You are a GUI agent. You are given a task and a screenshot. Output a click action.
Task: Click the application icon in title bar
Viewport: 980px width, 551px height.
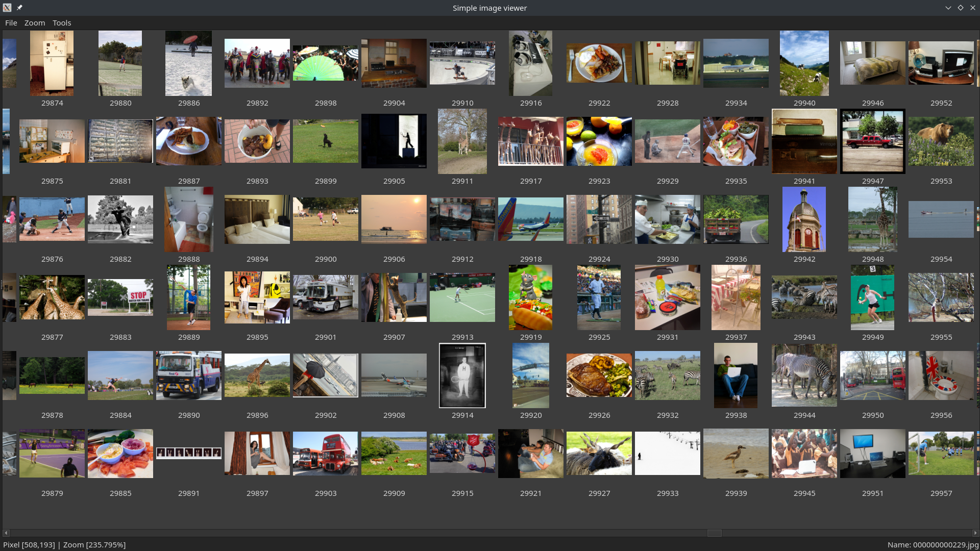7,8
